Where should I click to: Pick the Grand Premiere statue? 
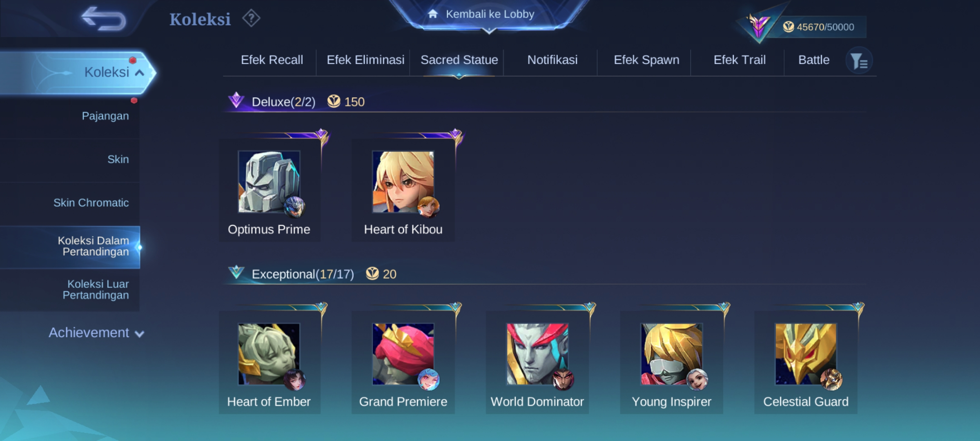[403, 363]
